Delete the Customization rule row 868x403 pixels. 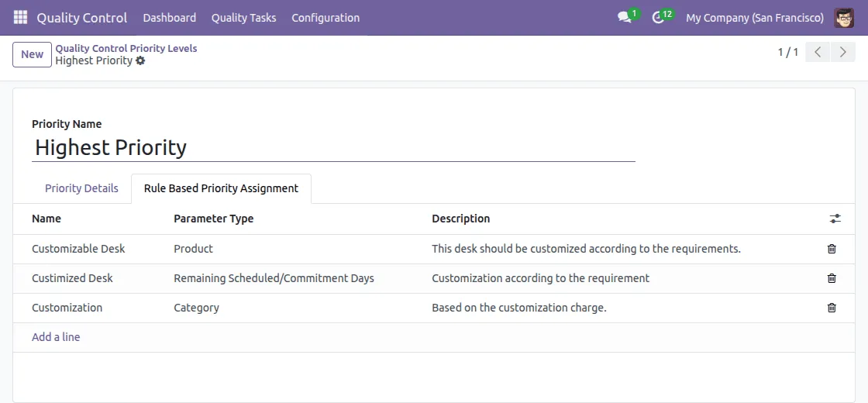(832, 308)
